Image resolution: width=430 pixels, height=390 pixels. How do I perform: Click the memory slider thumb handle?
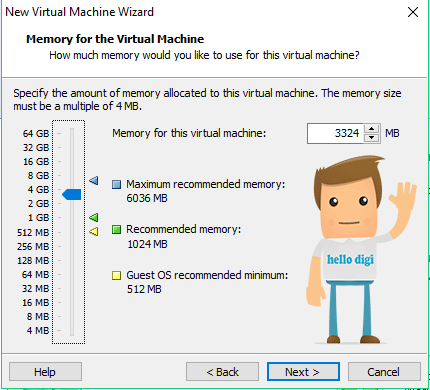tap(72, 194)
